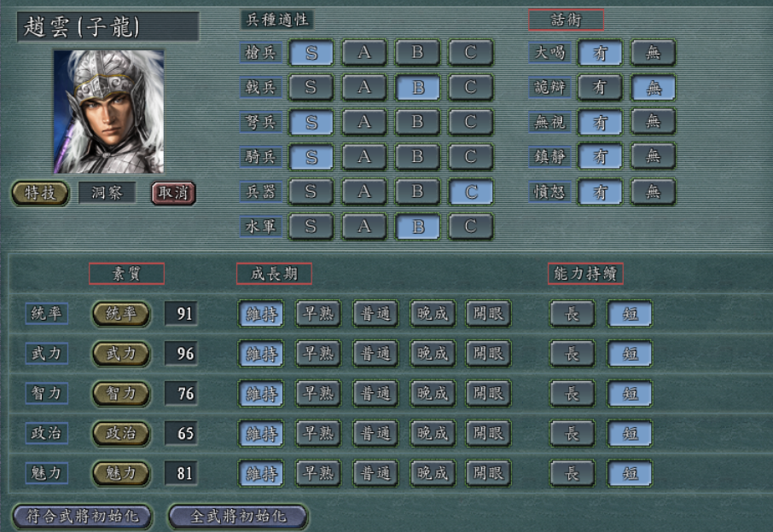Set 魅力 ability duration to 長
Screen dimensions: 773x532
[x=572, y=473]
